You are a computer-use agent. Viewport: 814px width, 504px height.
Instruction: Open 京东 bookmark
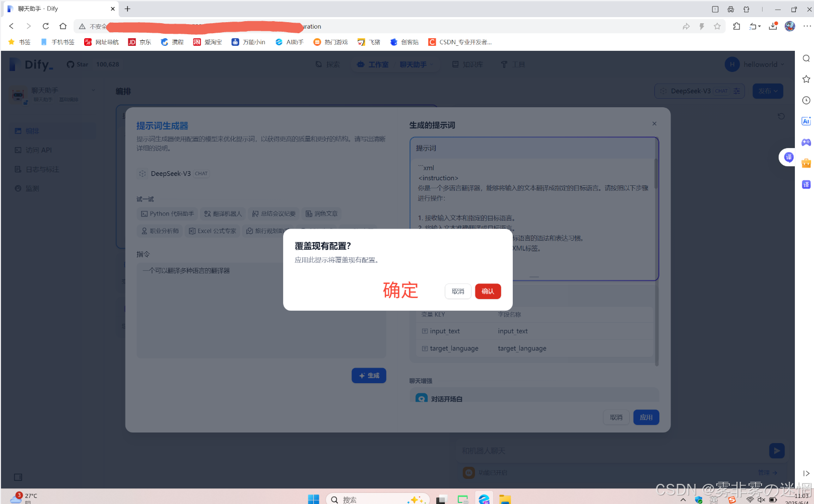(x=140, y=42)
